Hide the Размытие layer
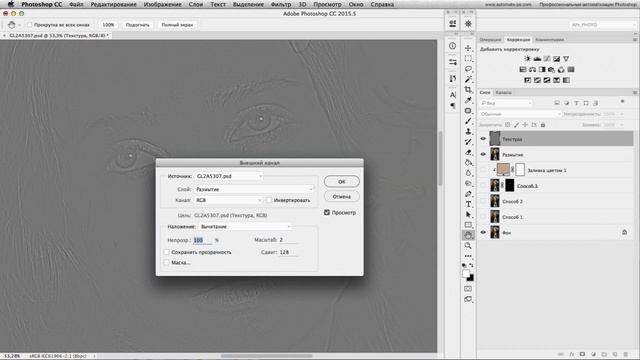The image size is (640, 360). point(483,154)
